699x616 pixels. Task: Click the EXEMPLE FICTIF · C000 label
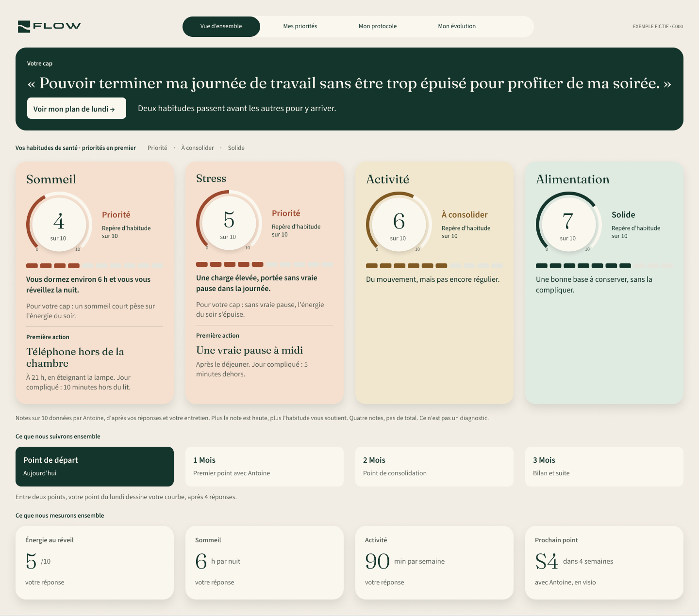(658, 27)
